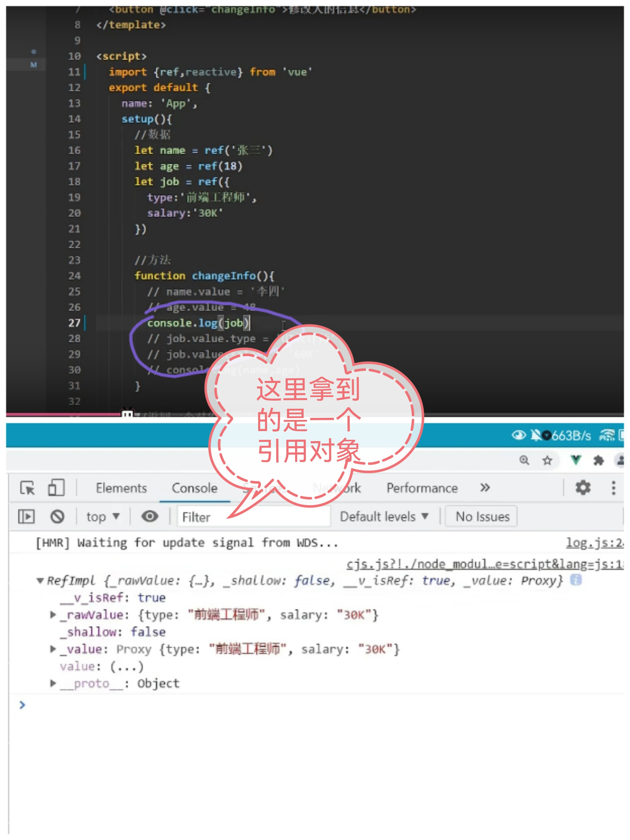The width and height of the screenshot is (630, 840).
Task: Click the clear console icon
Action: point(57,516)
